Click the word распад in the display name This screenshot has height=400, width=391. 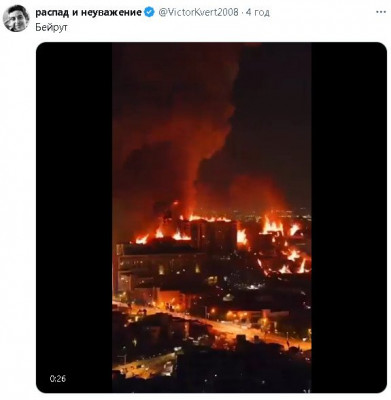pos(51,13)
